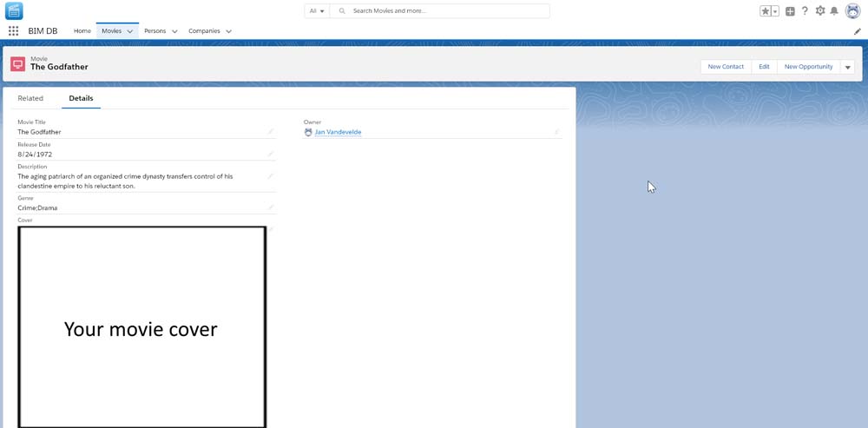
Task: Expand the Movies tab chevron
Action: click(130, 31)
